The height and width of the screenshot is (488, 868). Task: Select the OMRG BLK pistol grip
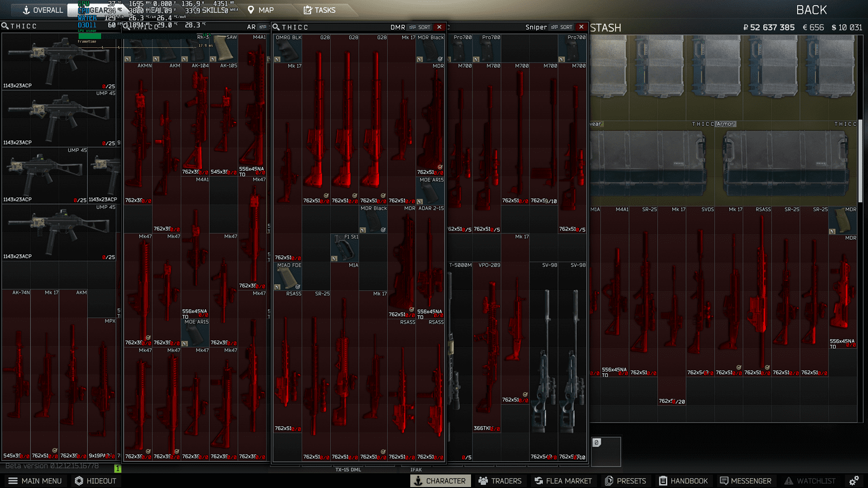coord(288,49)
